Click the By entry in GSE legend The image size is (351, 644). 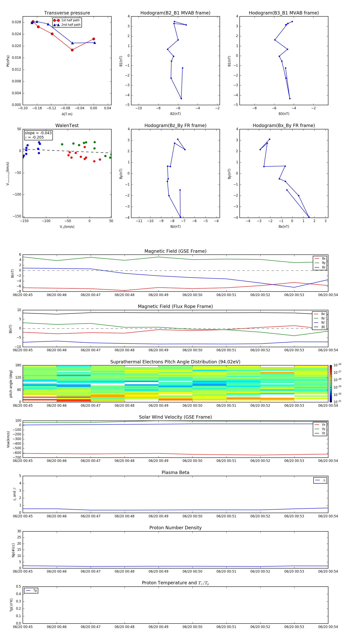[320, 263]
